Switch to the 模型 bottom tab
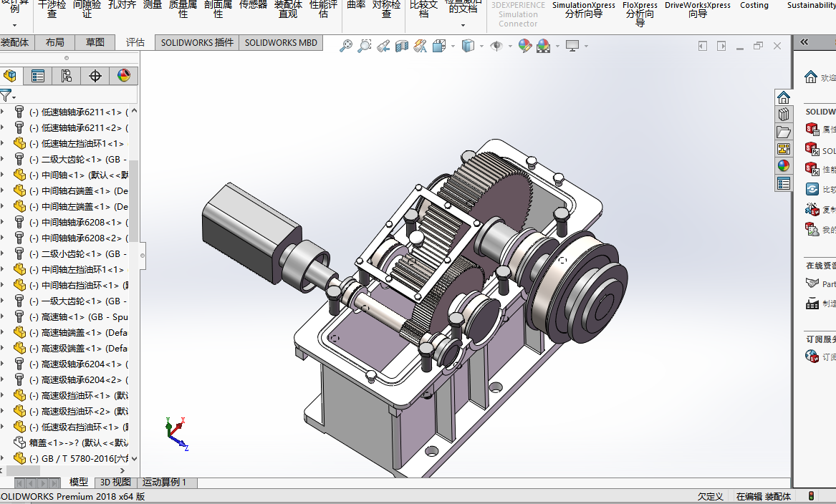 point(78,482)
